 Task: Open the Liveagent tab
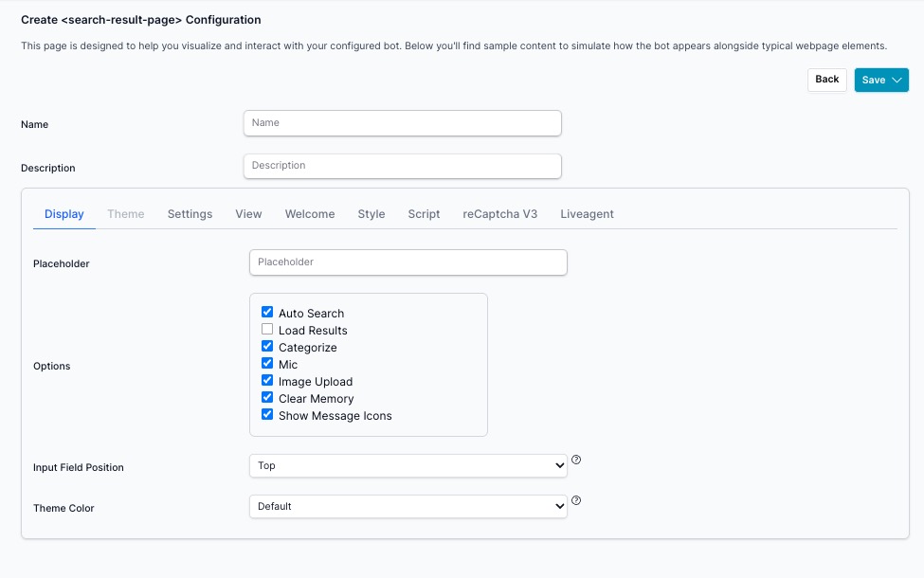587,214
